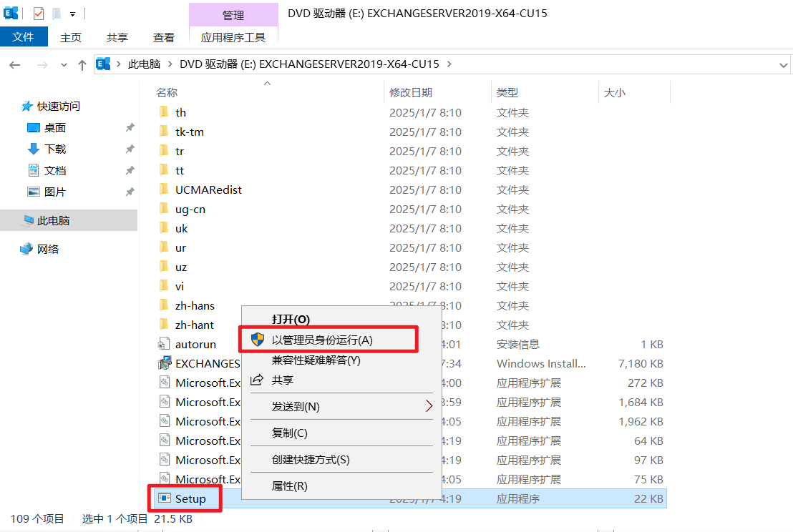Expand the chevron after DVD drive breadcrumb

pyautogui.click(x=449, y=64)
